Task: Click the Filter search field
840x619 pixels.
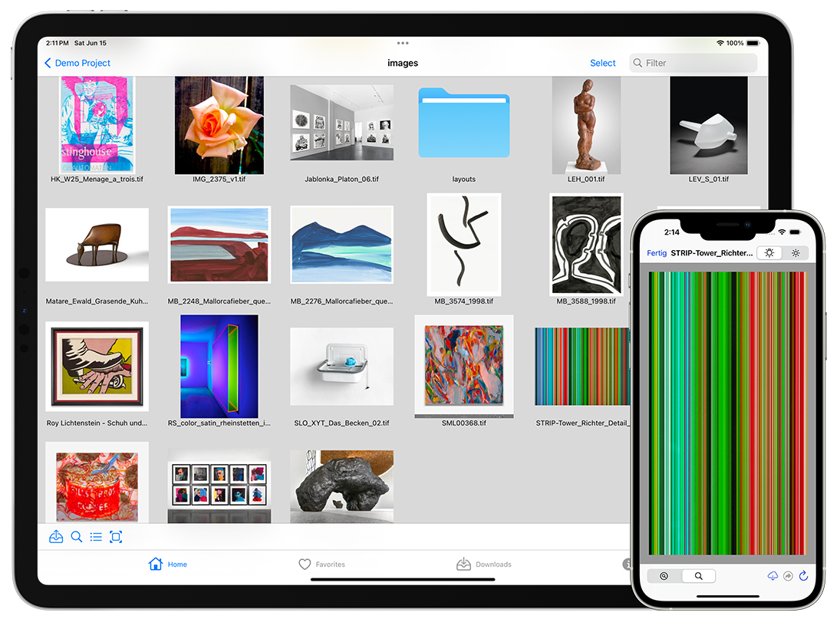Action: click(x=693, y=63)
